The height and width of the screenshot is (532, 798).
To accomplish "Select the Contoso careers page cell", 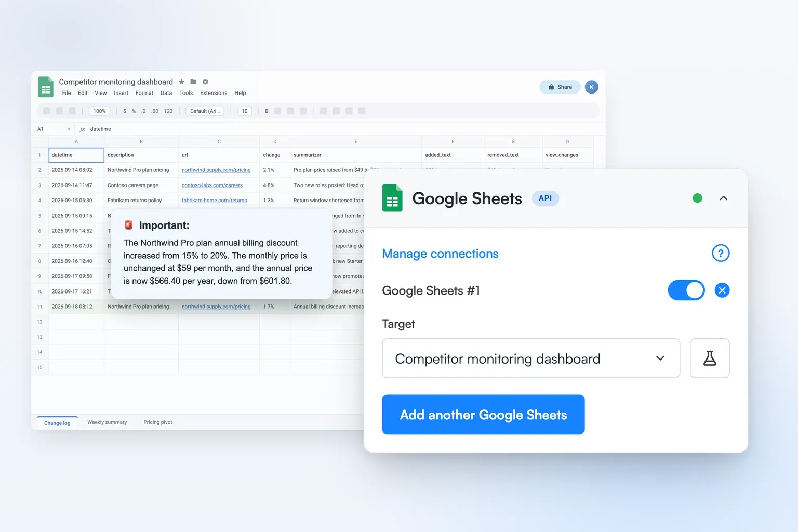I will pos(141,185).
